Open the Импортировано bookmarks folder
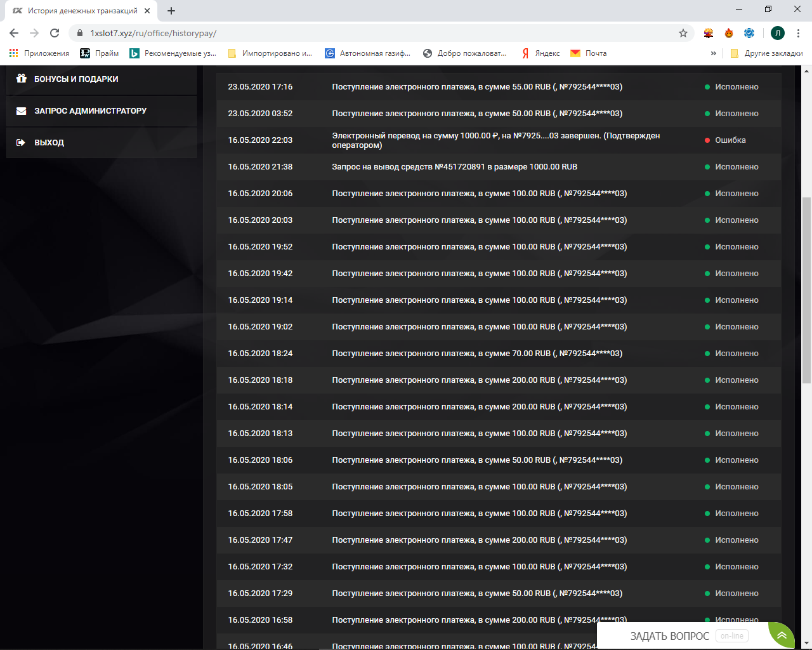Image resolution: width=812 pixels, height=650 pixels. click(x=270, y=53)
